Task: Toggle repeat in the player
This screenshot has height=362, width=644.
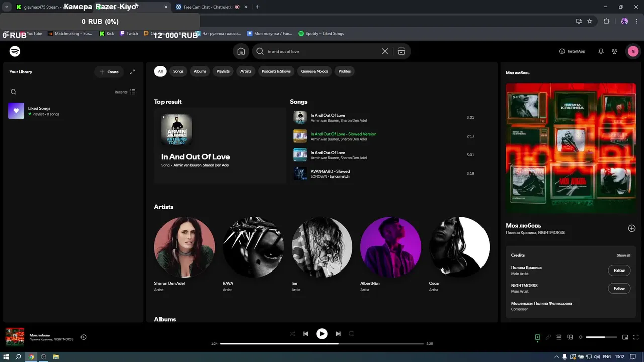Action: [x=352, y=334]
